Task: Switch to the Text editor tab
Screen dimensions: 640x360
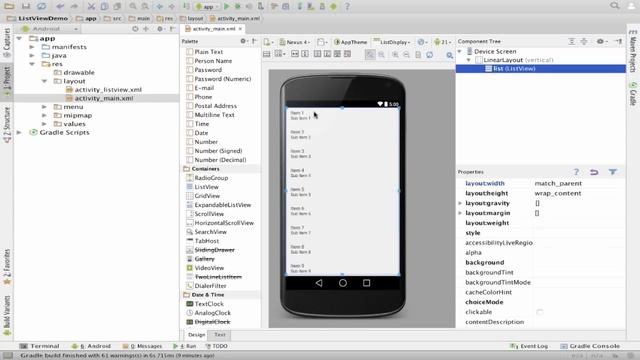Action: click(x=220, y=335)
